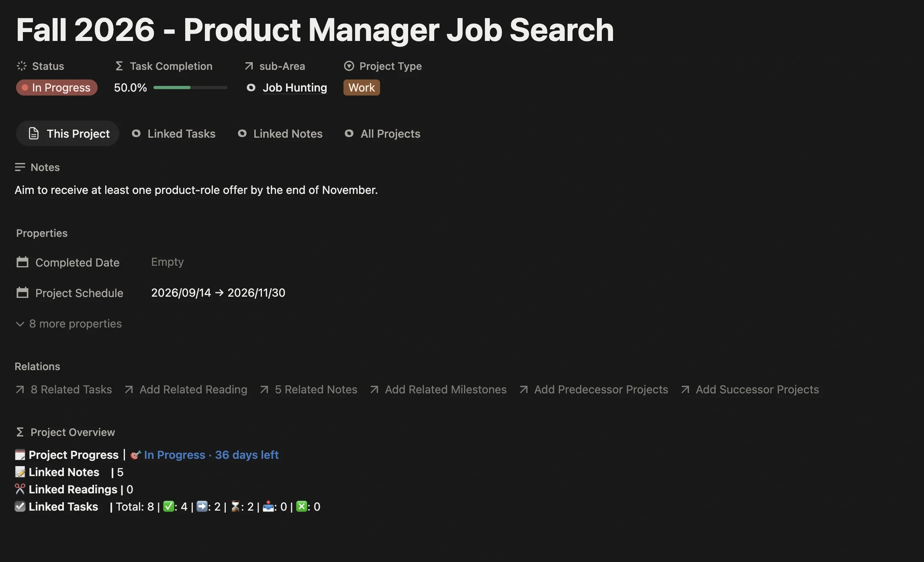
Task: Click the sub-Area relation arrow icon
Action: tap(249, 66)
